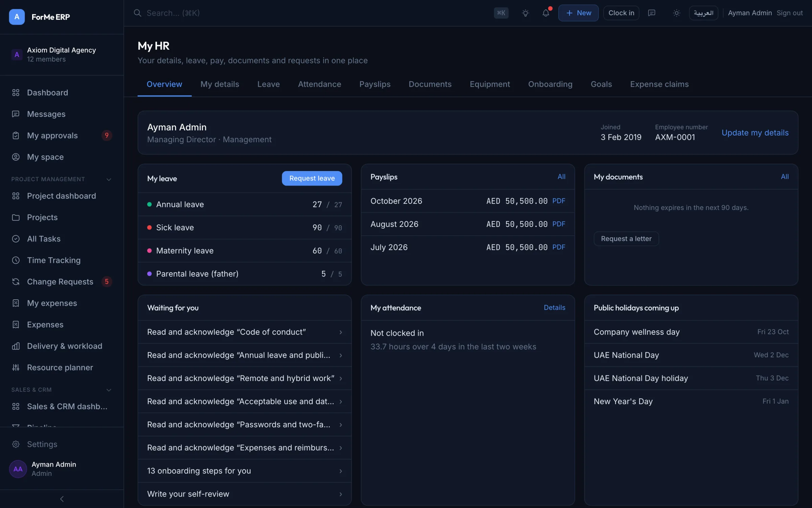Open the Projects folder icon

click(16, 217)
